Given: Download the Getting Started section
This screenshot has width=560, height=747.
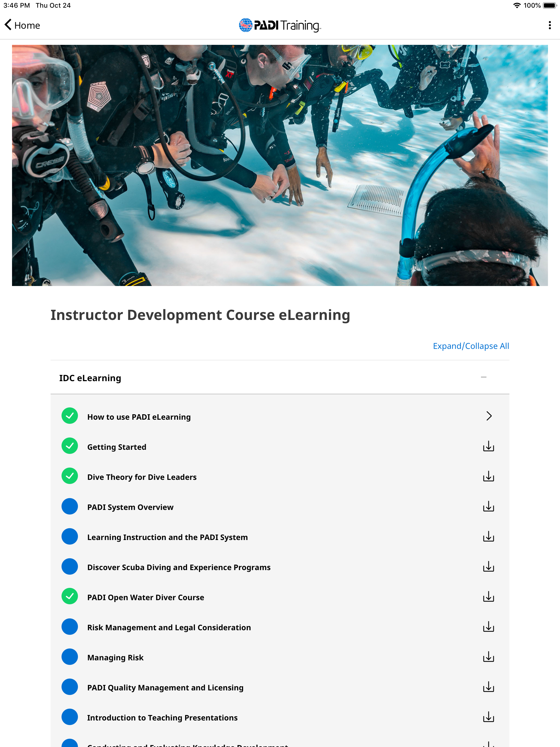Looking at the screenshot, I should pyautogui.click(x=488, y=446).
